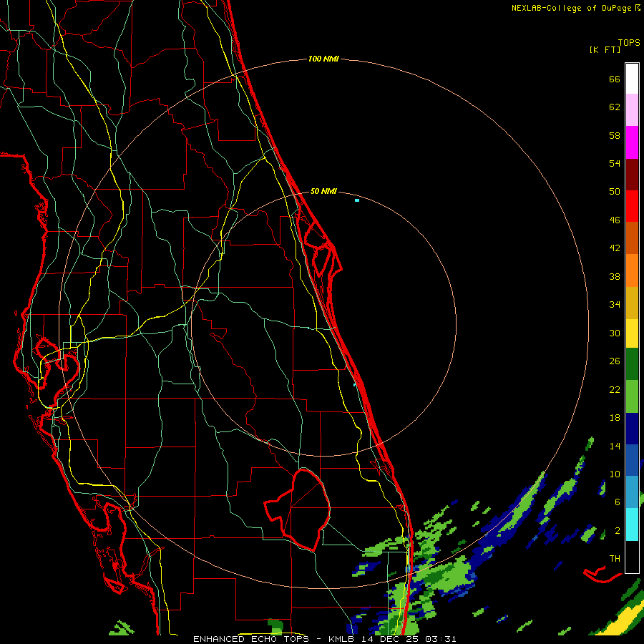
Task: Select the TOPS legend title
Action: [x=629, y=43]
